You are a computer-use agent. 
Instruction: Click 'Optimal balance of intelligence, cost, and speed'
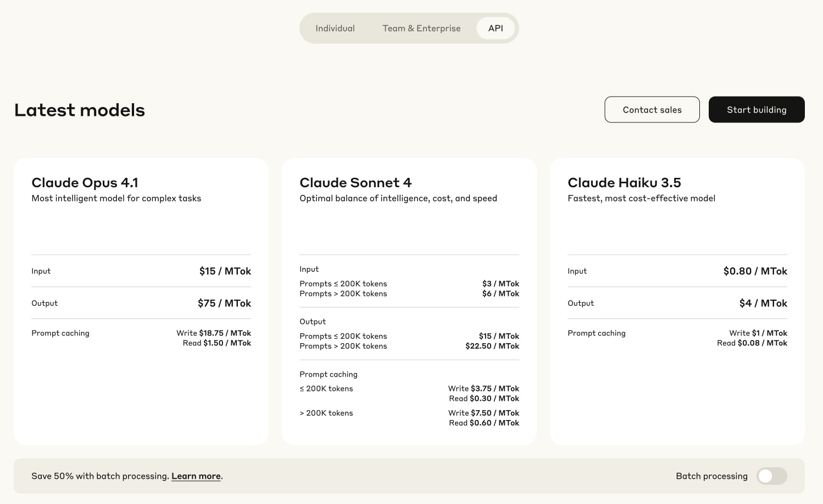[x=398, y=198]
